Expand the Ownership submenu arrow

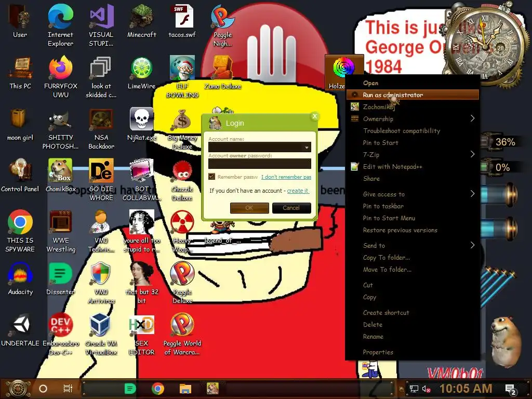click(x=472, y=118)
